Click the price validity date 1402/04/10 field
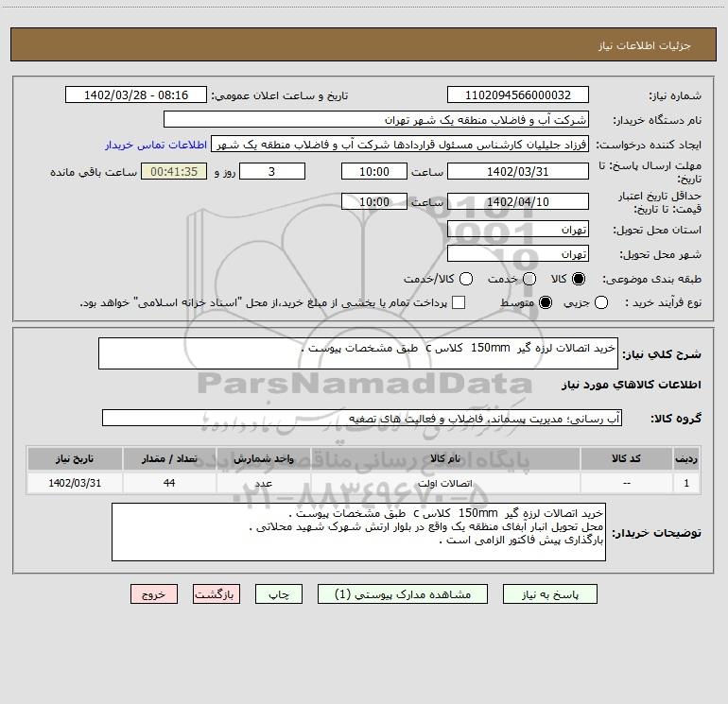 point(518,202)
